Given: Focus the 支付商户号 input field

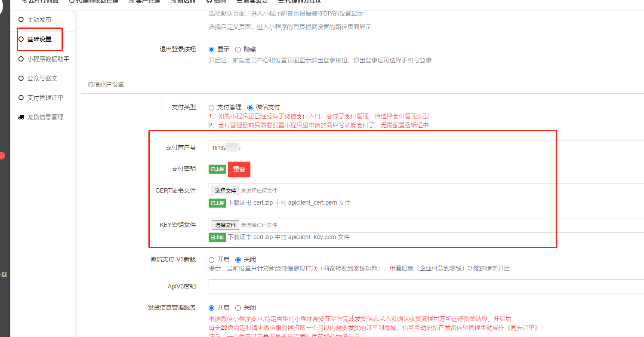Looking at the screenshot, I should pos(426,147).
